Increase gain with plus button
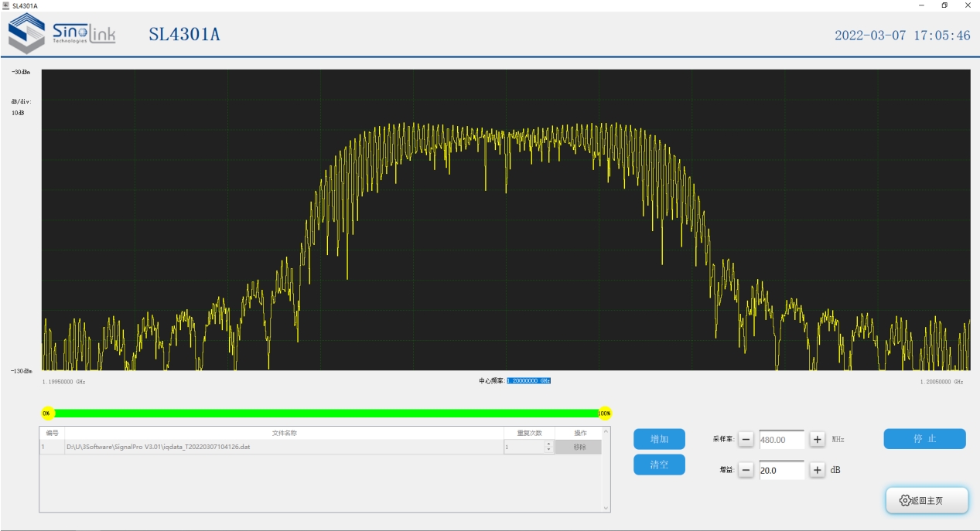The width and height of the screenshot is (980, 531). pos(818,470)
